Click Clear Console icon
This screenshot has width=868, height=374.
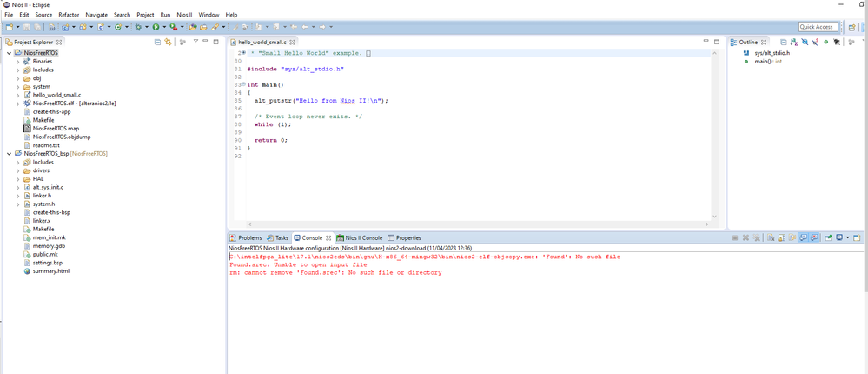pos(769,237)
